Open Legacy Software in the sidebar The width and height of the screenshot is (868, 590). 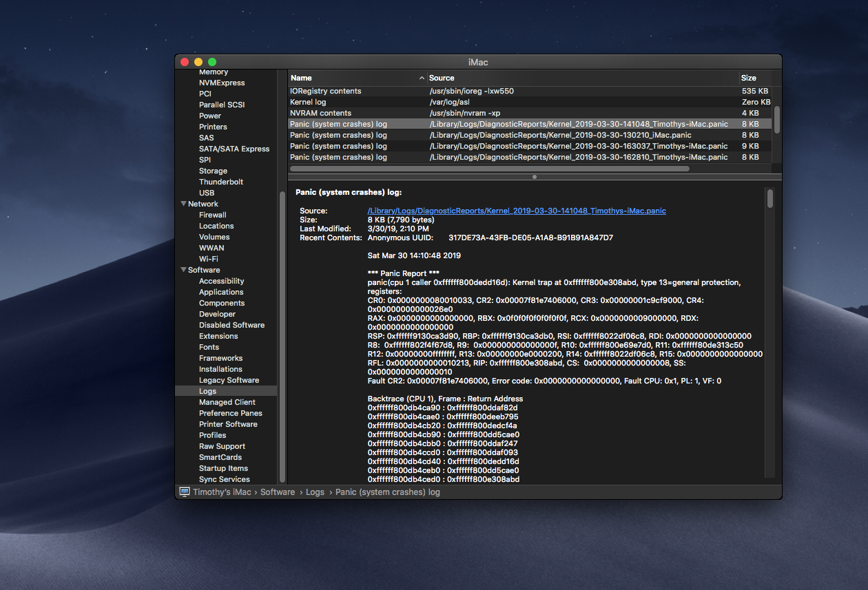229,380
